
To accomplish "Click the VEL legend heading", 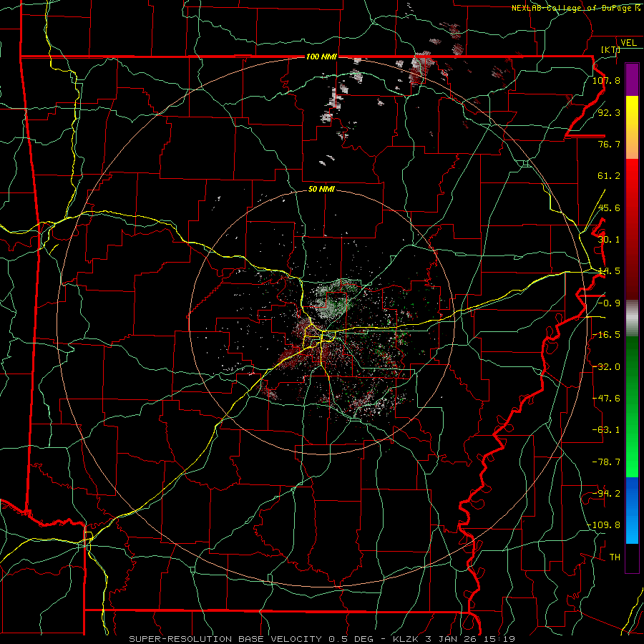I will (x=628, y=43).
